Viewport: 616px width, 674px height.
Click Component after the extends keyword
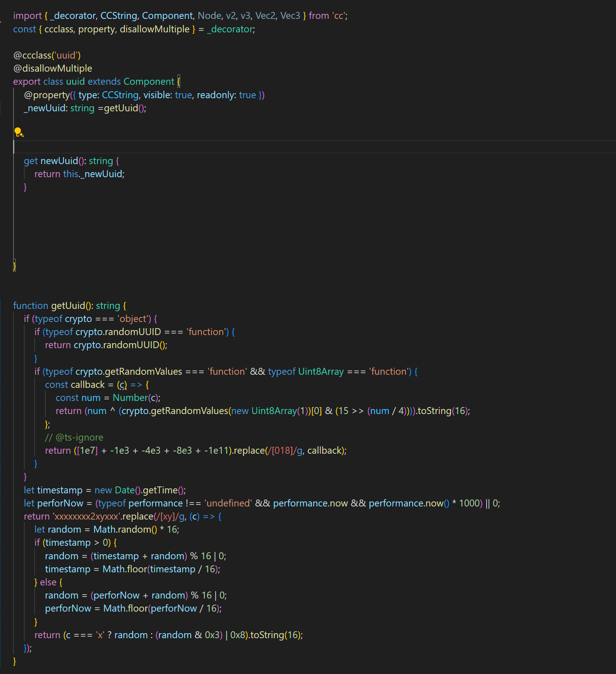tap(149, 82)
